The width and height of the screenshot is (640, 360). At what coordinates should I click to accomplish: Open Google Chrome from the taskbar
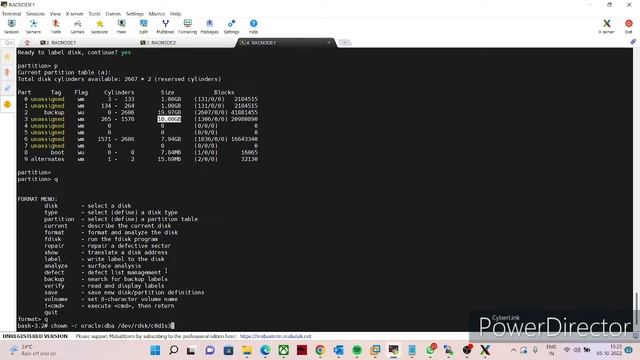point(320,350)
